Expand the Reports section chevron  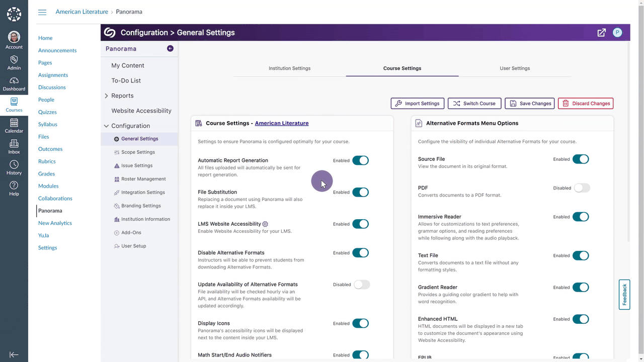tap(106, 96)
